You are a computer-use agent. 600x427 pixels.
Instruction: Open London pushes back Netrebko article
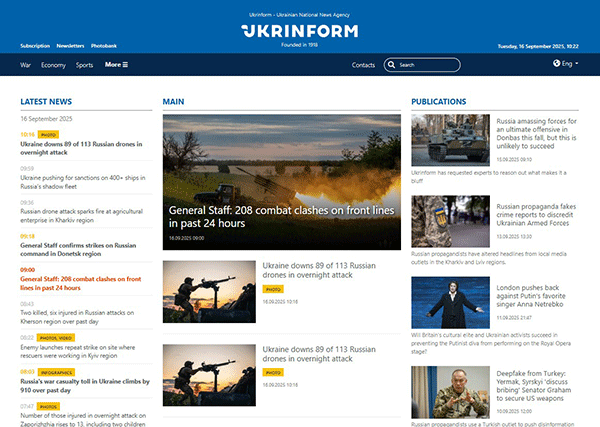tap(531, 296)
